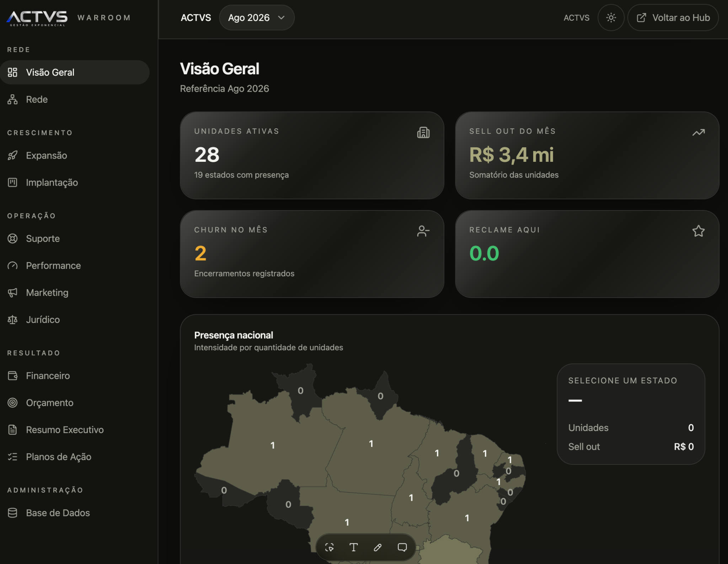Click the ACTVS user label in header
Screen dimensions: 728x564
(x=576, y=18)
